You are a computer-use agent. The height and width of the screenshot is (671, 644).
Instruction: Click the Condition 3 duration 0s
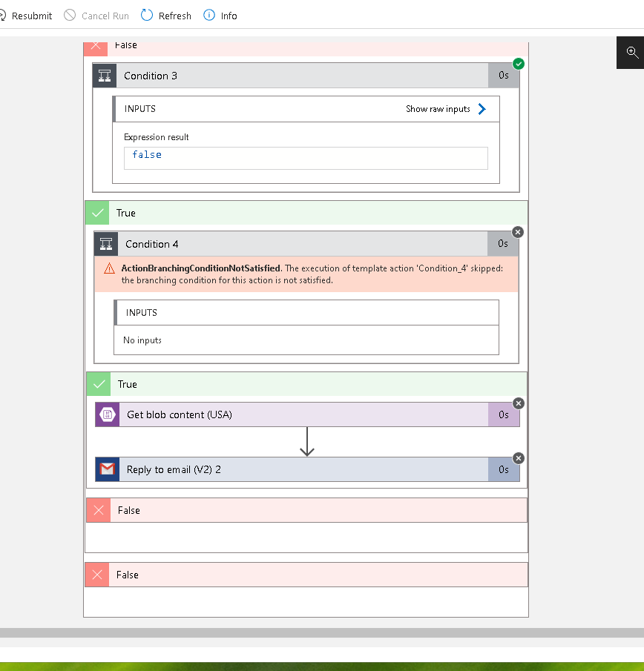pos(504,76)
